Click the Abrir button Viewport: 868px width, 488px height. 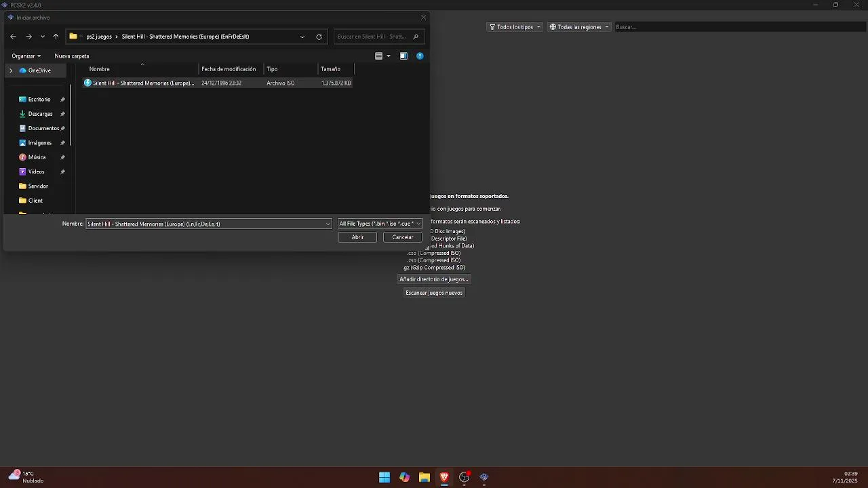coord(357,237)
